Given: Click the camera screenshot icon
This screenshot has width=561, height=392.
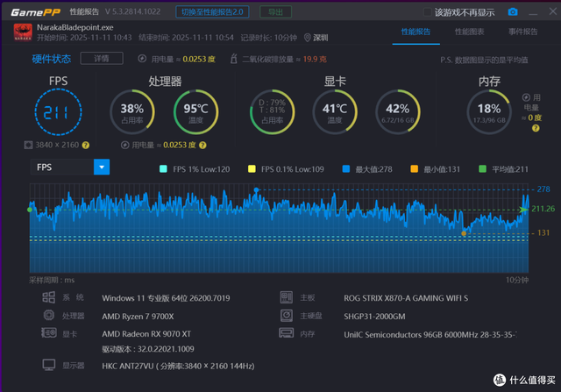Looking at the screenshot, I should pyautogui.click(x=512, y=11).
